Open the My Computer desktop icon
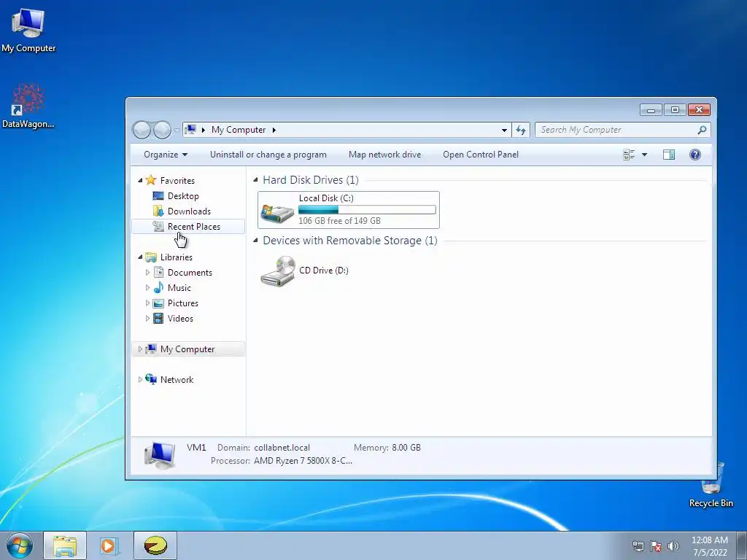Screen dimensions: 747x560 pos(28,31)
